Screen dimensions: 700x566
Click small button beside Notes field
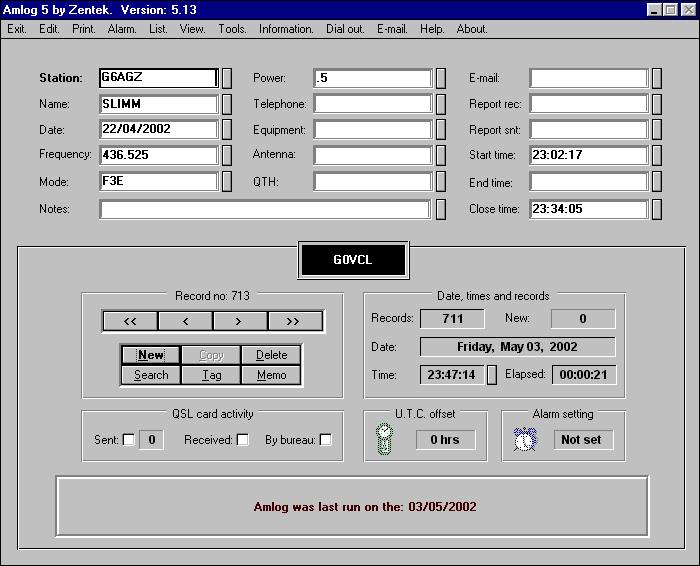pyautogui.click(x=441, y=209)
